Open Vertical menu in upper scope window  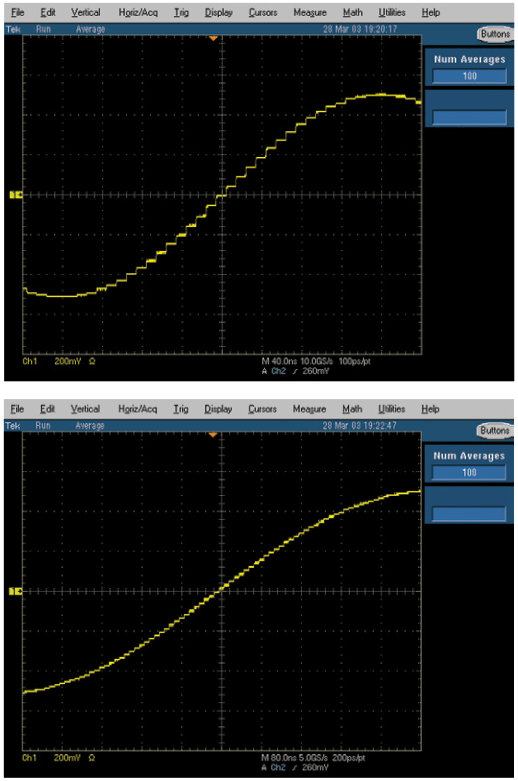pos(86,12)
